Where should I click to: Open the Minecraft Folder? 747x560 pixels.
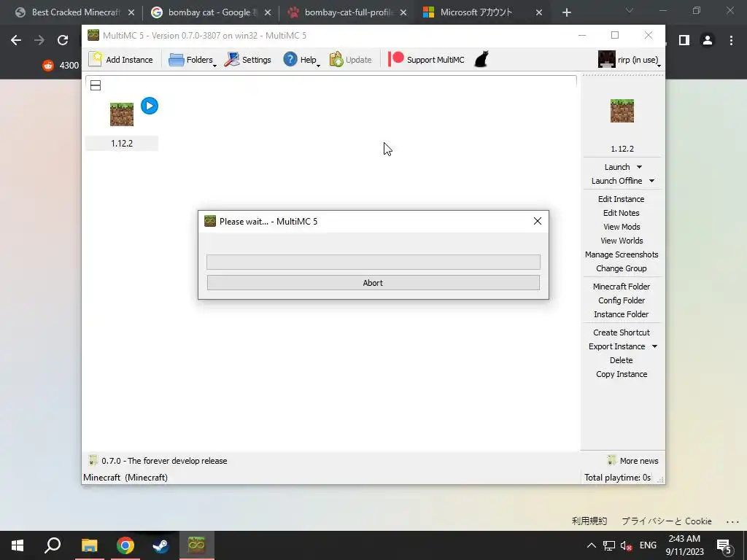click(622, 286)
